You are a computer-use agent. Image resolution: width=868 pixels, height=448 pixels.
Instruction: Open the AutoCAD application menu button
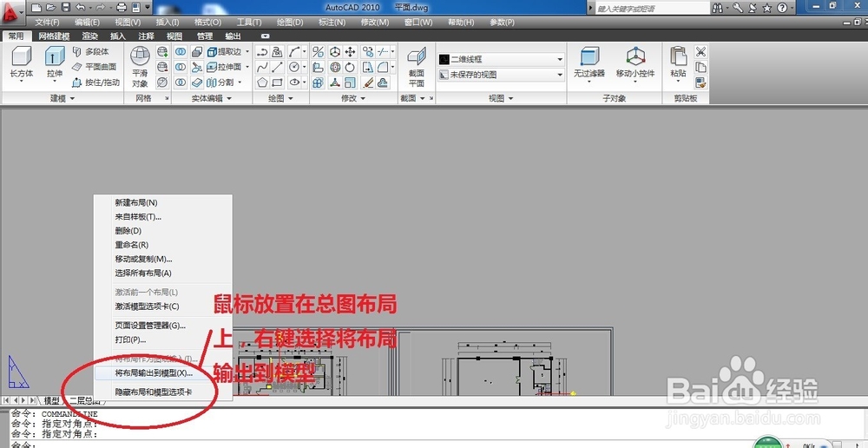(x=11, y=12)
